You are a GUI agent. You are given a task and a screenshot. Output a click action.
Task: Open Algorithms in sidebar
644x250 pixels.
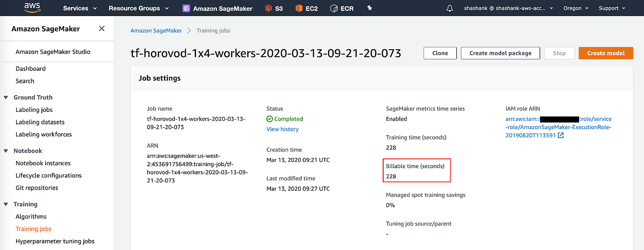click(31, 217)
